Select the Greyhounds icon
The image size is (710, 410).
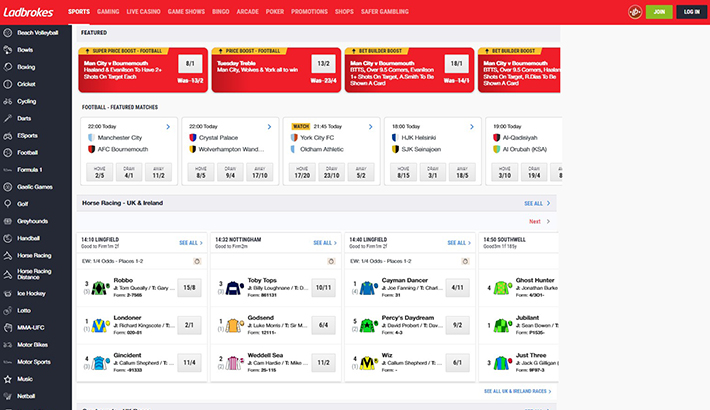(x=8, y=221)
